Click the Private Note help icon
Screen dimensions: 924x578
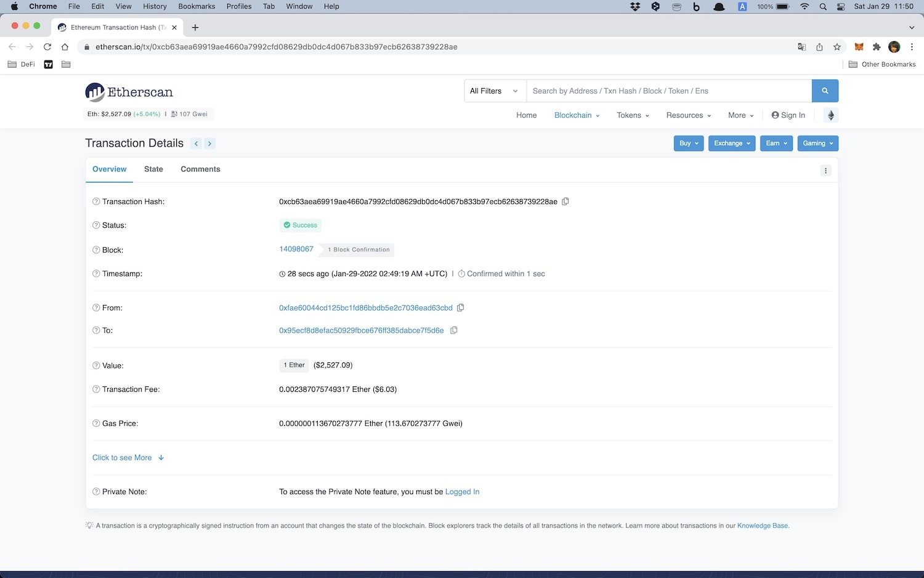pyautogui.click(x=96, y=492)
